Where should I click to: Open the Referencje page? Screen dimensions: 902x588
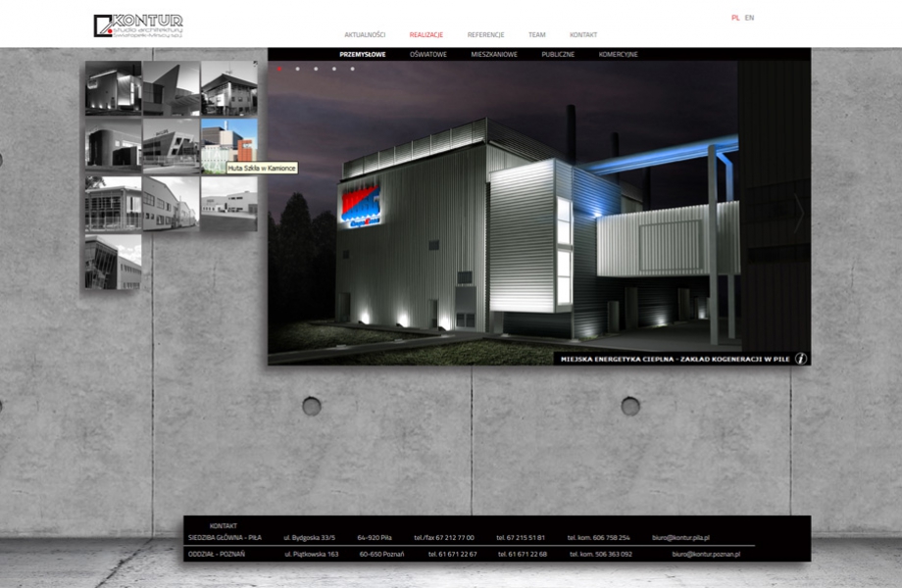[x=485, y=35]
